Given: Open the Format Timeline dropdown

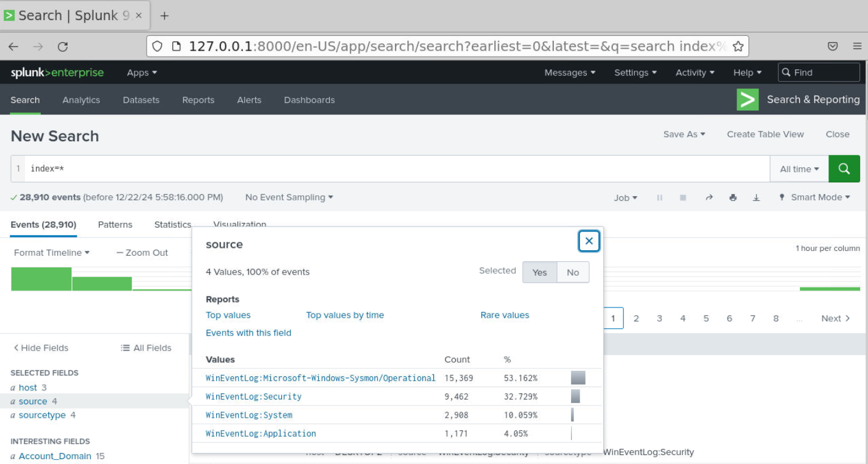Looking at the screenshot, I should pyautogui.click(x=52, y=253).
